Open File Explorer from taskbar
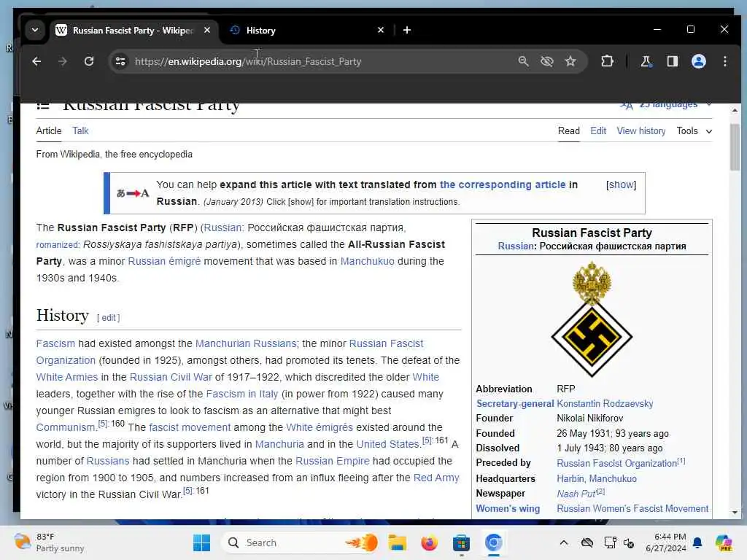747x560 pixels. pos(398,542)
